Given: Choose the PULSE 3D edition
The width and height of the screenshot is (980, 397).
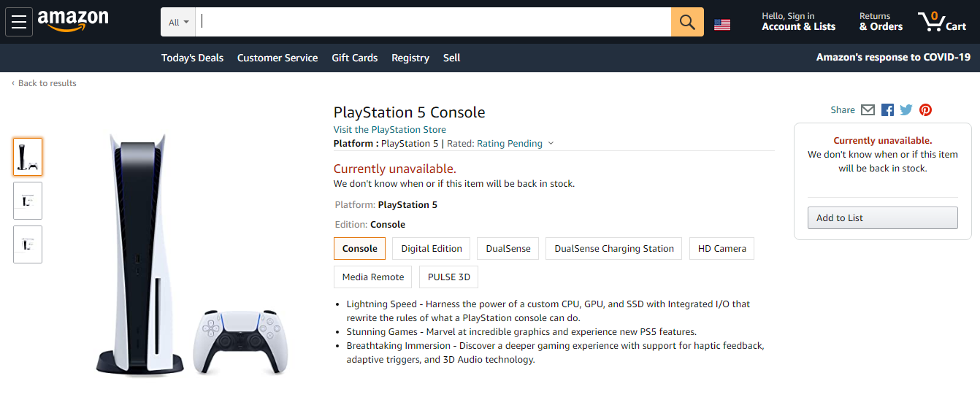Looking at the screenshot, I should (x=449, y=277).
